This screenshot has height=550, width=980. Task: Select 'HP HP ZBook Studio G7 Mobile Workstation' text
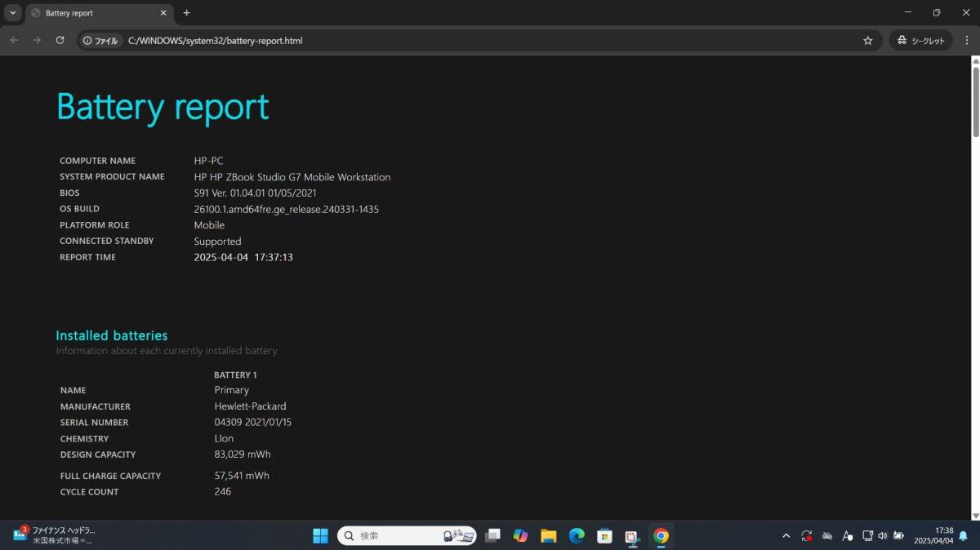coord(292,177)
